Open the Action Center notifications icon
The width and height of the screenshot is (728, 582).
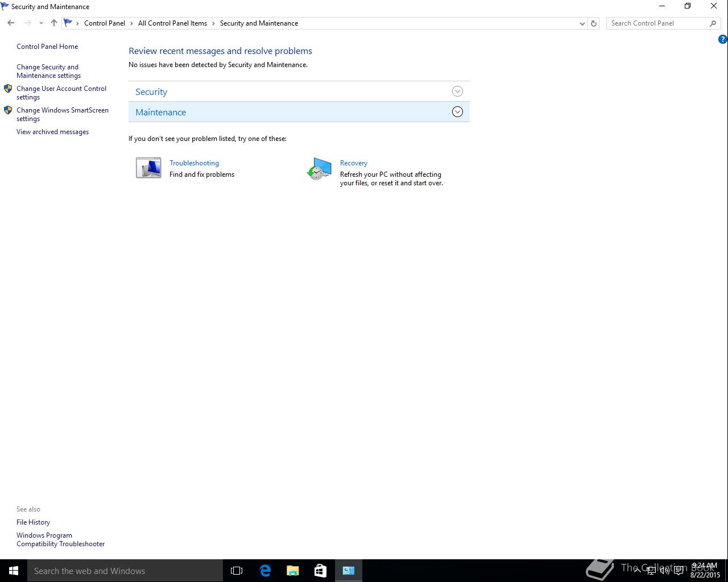point(679,571)
